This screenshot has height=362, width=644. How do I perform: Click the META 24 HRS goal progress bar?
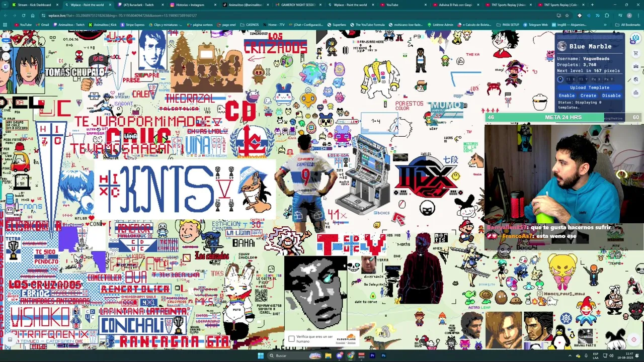tap(563, 117)
